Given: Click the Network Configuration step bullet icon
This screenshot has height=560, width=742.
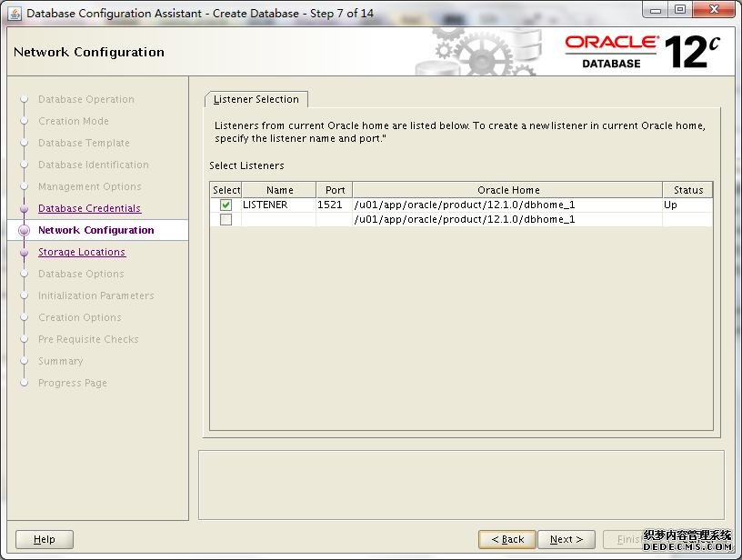Looking at the screenshot, I should click(x=24, y=231).
